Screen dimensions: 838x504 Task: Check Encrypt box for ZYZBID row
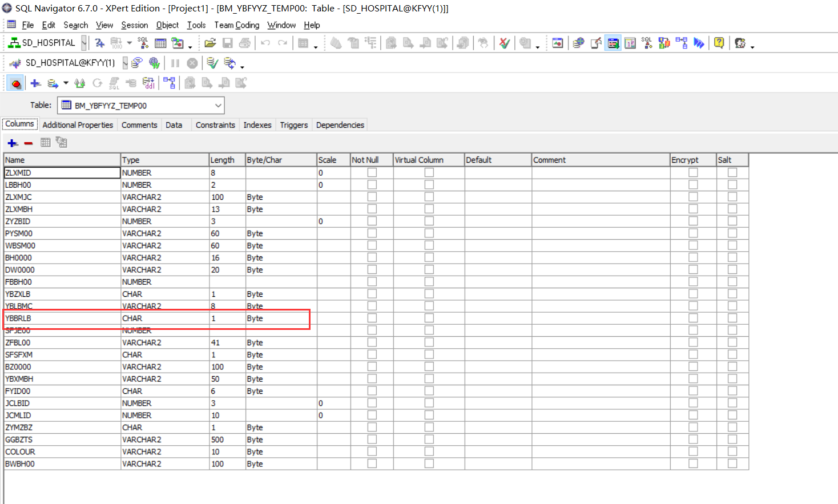click(693, 221)
